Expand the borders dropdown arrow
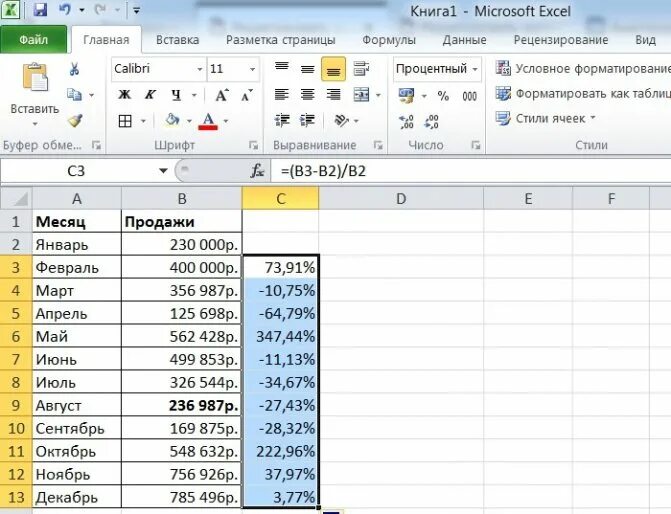This screenshot has height=514, width=671. click(x=143, y=121)
